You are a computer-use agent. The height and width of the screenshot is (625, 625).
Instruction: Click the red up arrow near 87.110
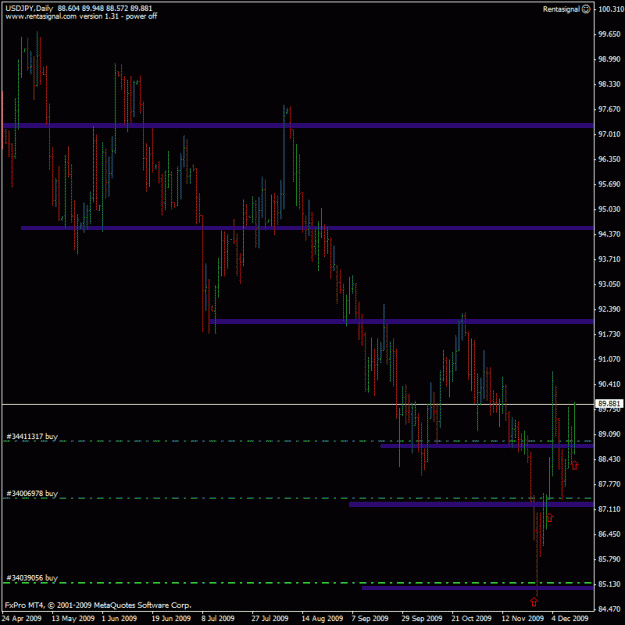click(550, 517)
